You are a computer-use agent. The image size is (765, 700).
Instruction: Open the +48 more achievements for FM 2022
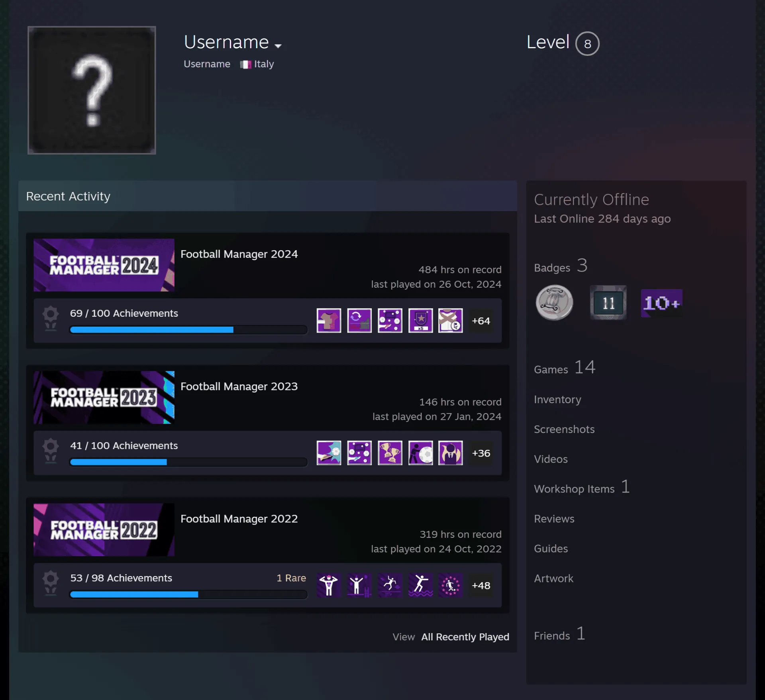[x=481, y=585]
